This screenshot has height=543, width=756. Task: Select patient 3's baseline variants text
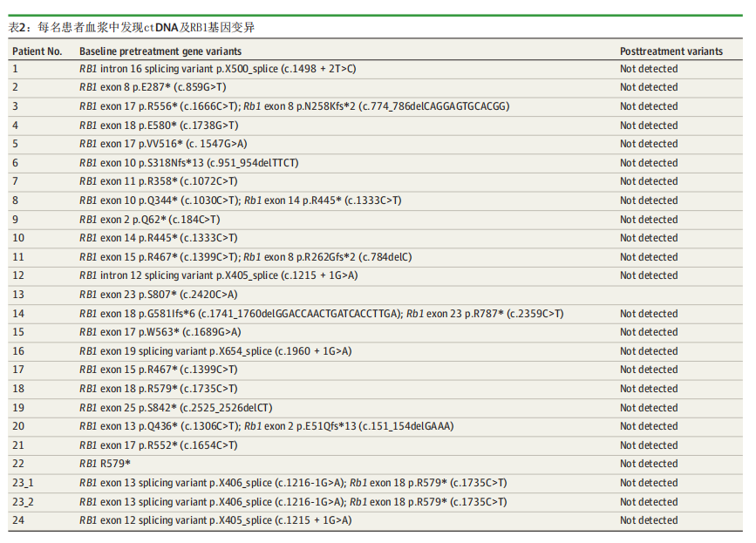click(x=294, y=106)
